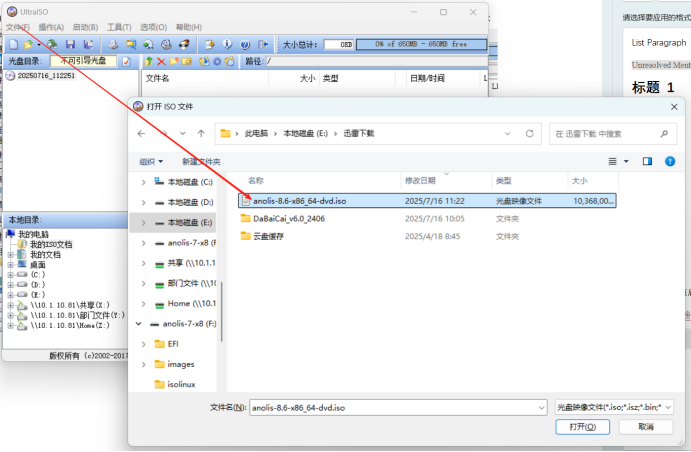This screenshot has height=452, width=691.
Task: Click the blue gear settings icon in image toolbar
Action: tap(217, 61)
